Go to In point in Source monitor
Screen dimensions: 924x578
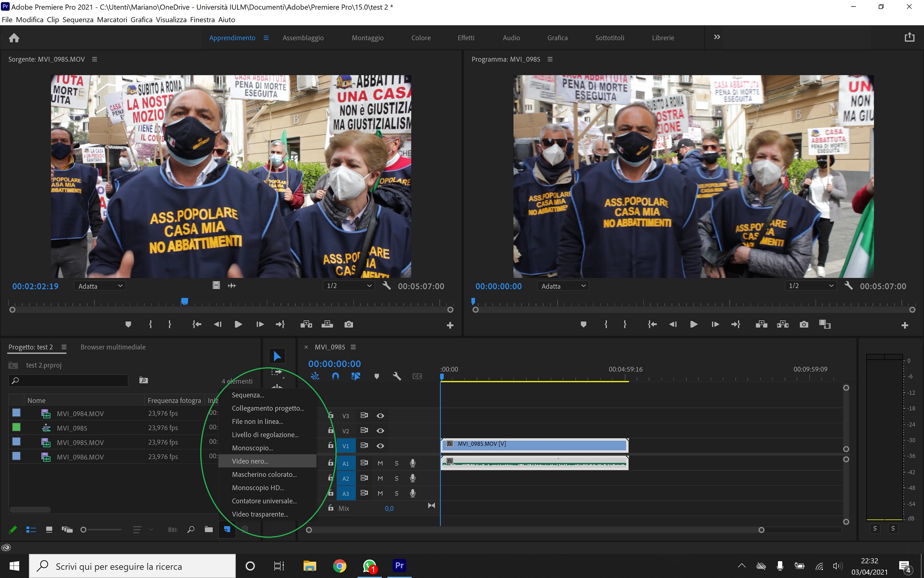[197, 324]
